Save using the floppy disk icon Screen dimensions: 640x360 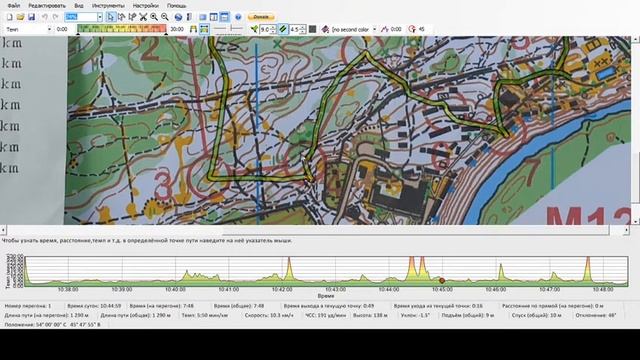point(31,17)
